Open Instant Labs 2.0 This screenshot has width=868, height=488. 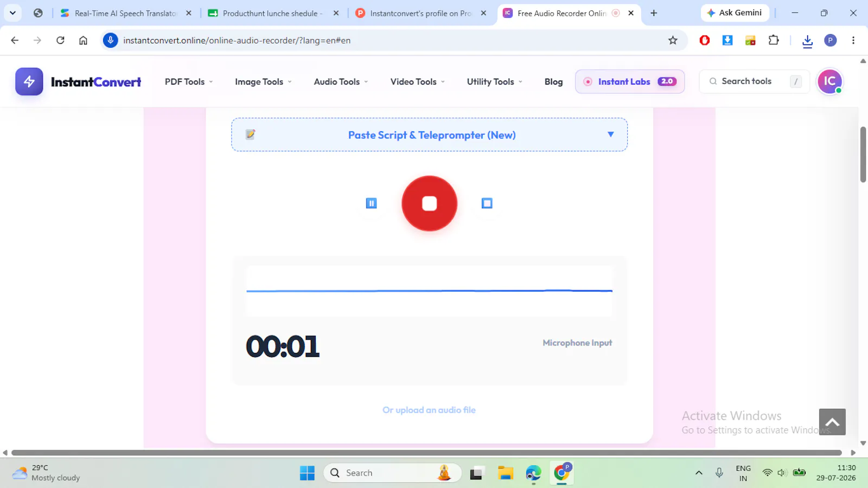630,81
